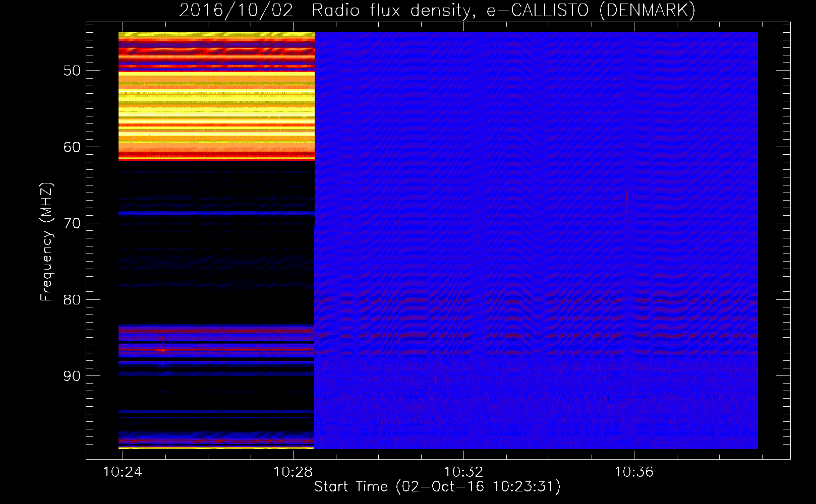Click the 'Start Time (02-Oct-16 10:23:31)' label
Image resolution: width=816 pixels, height=504 pixels.
coord(437,487)
